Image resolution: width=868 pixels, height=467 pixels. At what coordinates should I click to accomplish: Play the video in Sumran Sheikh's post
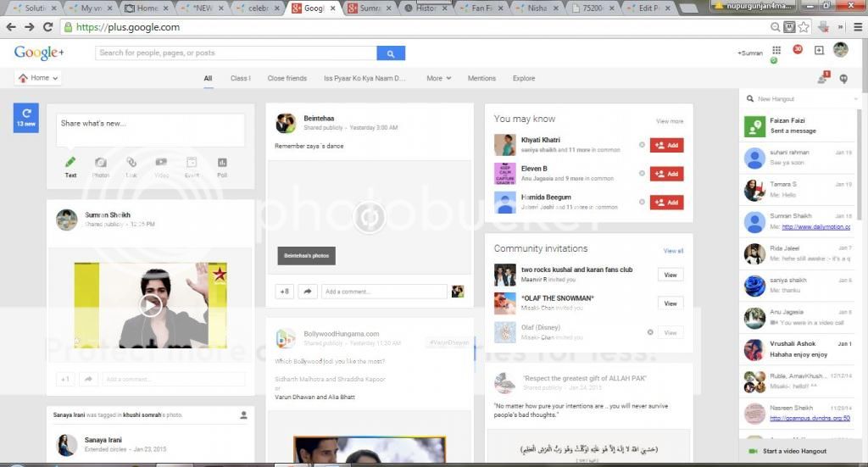click(151, 305)
